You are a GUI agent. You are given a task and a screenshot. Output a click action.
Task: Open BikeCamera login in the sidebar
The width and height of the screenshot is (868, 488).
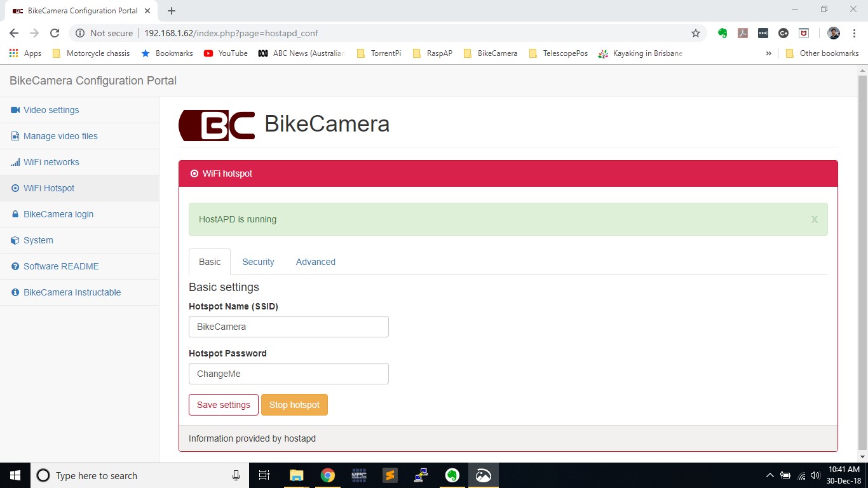[79, 214]
